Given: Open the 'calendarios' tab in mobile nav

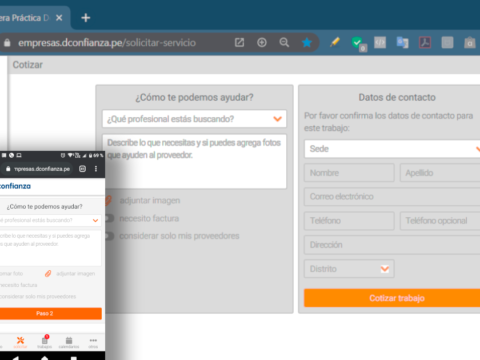Looking at the screenshot, I should click(x=69, y=342).
